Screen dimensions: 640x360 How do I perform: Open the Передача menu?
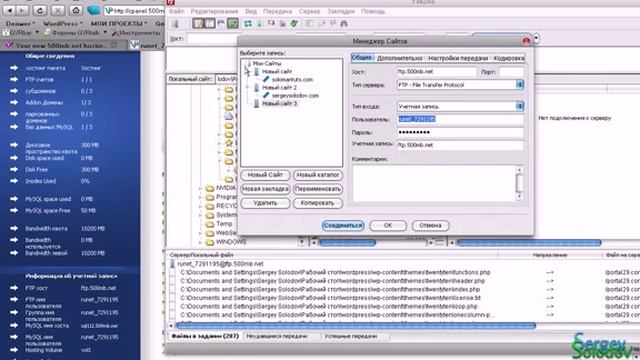278,11
